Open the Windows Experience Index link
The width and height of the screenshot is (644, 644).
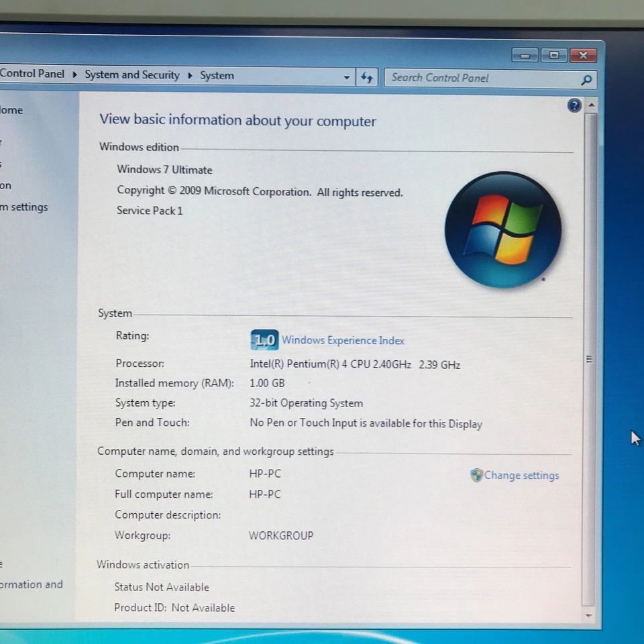343,340
